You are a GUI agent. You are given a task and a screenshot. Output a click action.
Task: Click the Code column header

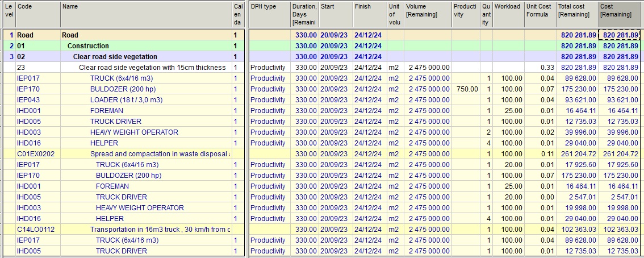click(38, 14)
